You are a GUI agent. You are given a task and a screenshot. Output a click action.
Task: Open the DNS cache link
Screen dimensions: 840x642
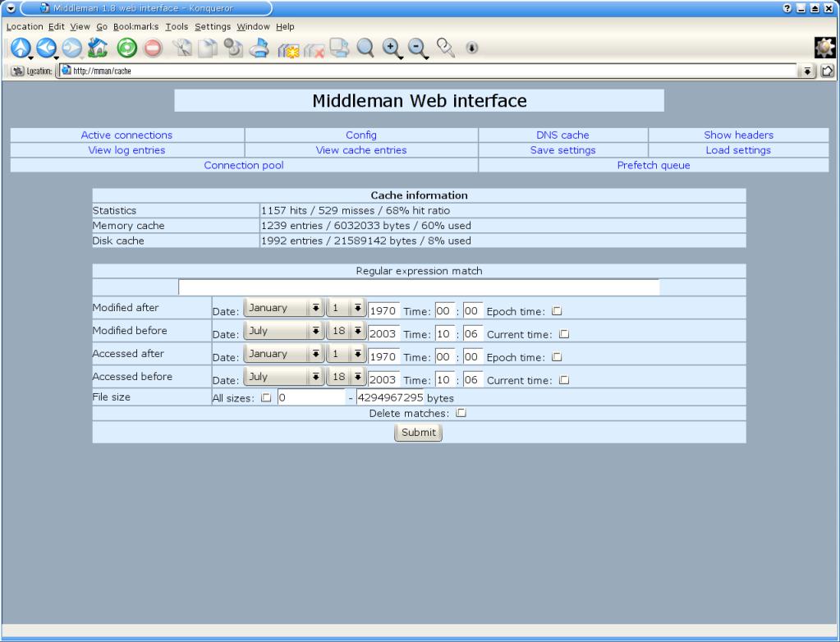[562, 135]
